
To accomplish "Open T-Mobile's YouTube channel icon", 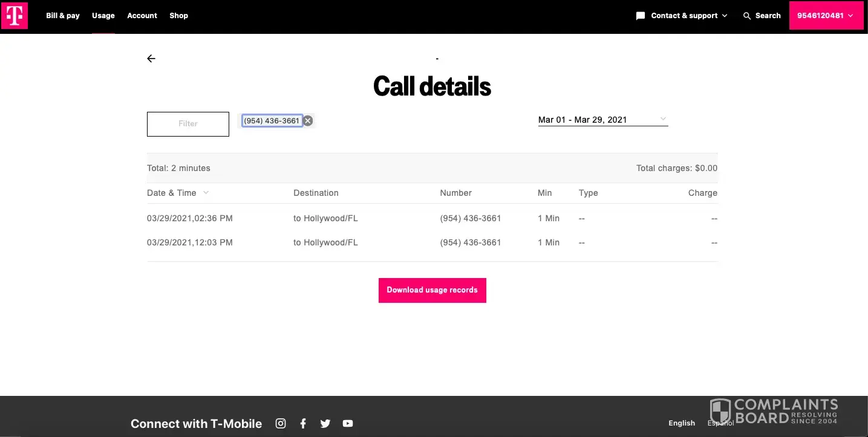I will tap(348, 423).
